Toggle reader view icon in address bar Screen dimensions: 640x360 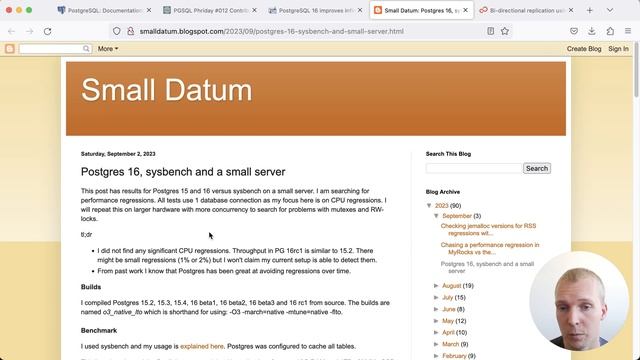pos(491,31)
